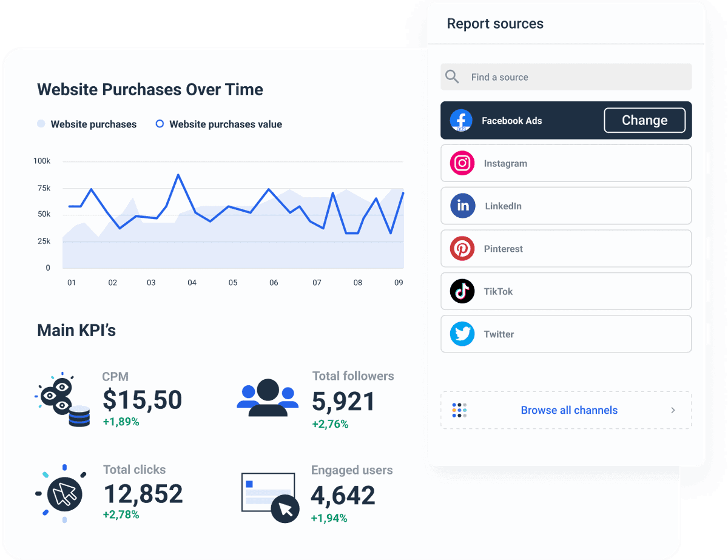728x560 pixels.
Task: Click the Change button for Facebook Ads
Action: [x=644, y=120]
